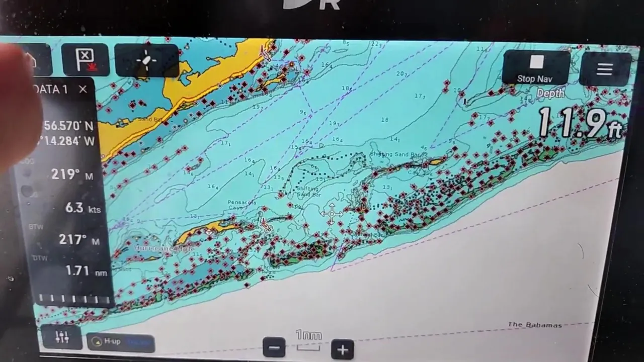Tap The Bahamas chart label
The image size is (644, 362).
click(x=534, y=325)
